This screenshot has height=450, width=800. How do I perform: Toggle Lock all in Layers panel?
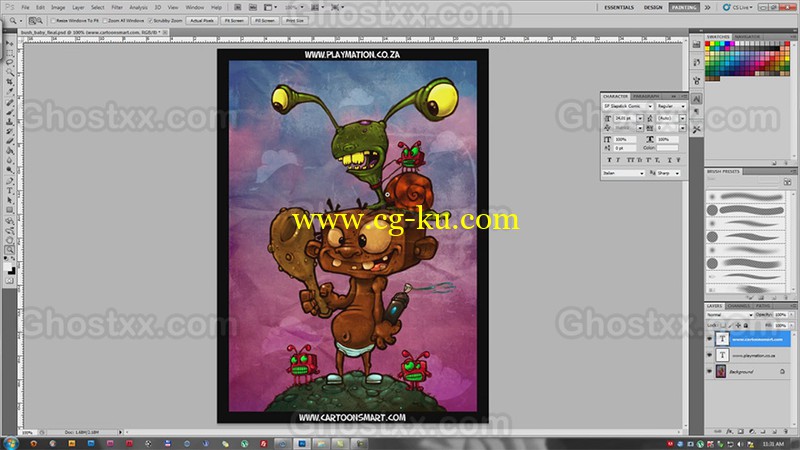[746, 325]
